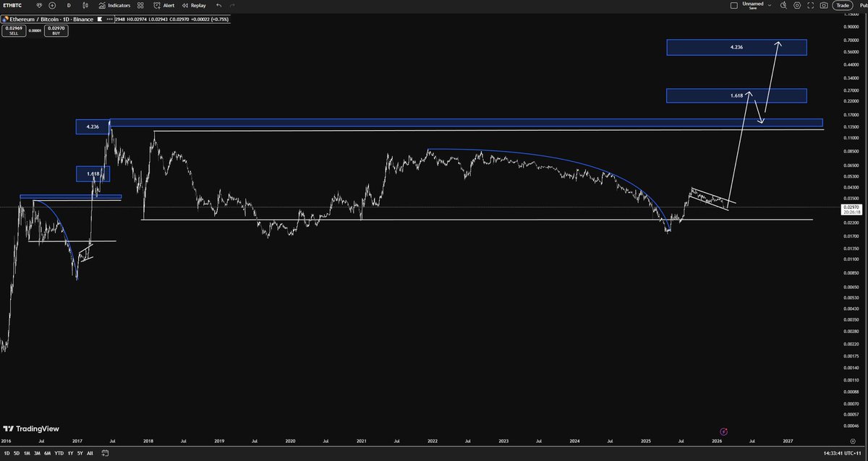This screenshot has width=868, height=461.
Task: Click the 0.70000 price scale label
Action: (x=850, y=40)
